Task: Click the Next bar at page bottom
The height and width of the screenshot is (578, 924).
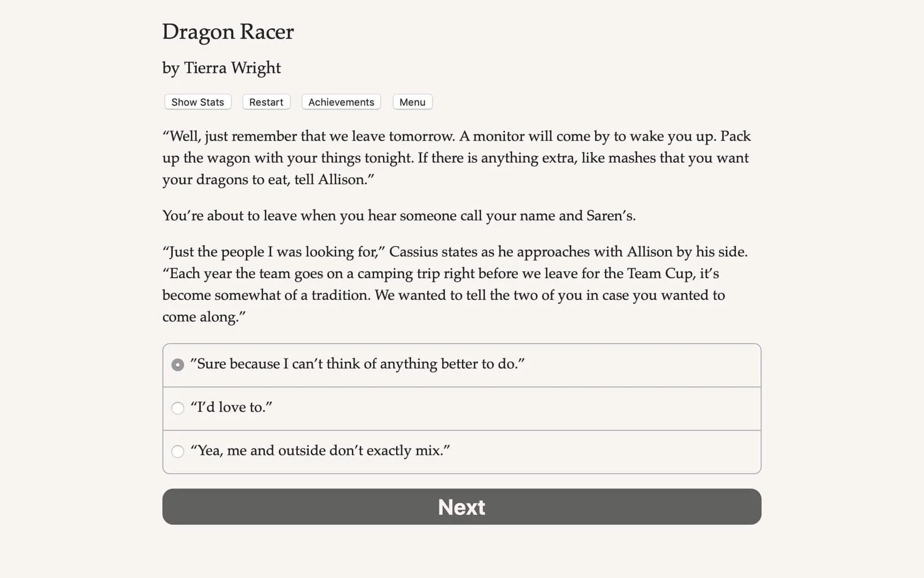Action: pyautogui.click(x=461, y=507)
